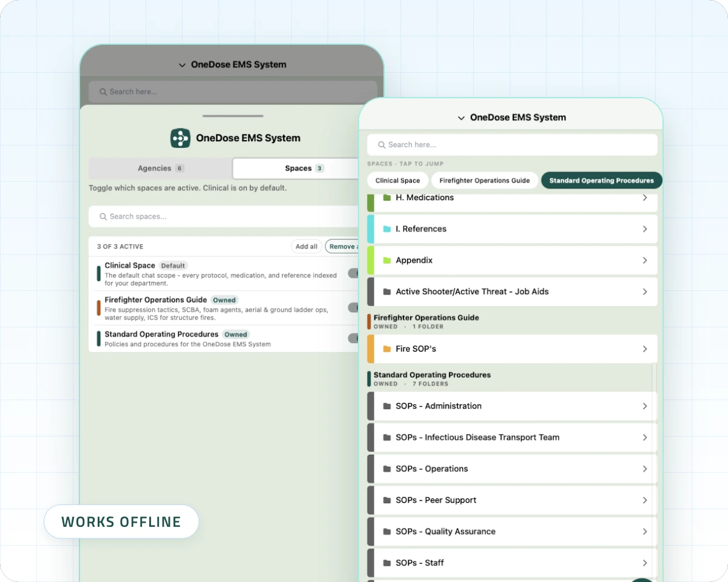The width and height of the screenshot is (728, 582).
Task: Expand SOPs - Quality Assurance chevron
Action: point(645,532)
